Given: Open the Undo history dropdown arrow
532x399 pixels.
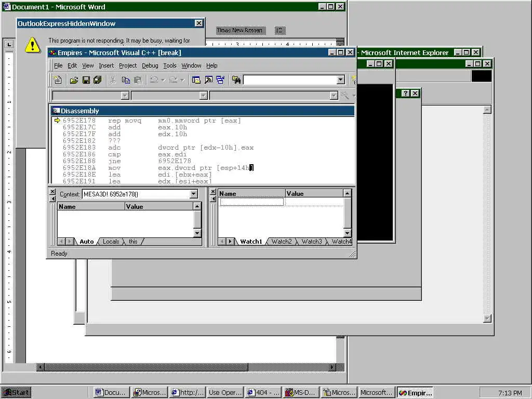Looking at the screenshot, I should click(163, 80).
